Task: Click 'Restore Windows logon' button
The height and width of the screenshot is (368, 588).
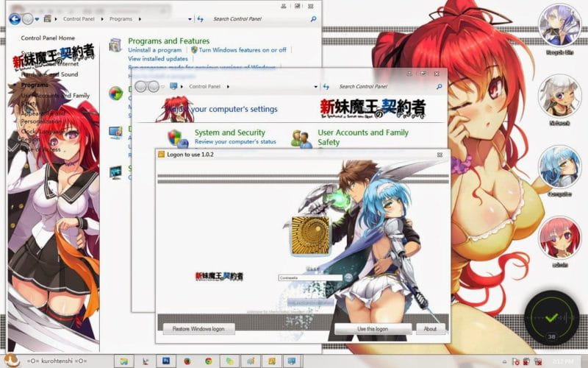Action: [198, 328]
